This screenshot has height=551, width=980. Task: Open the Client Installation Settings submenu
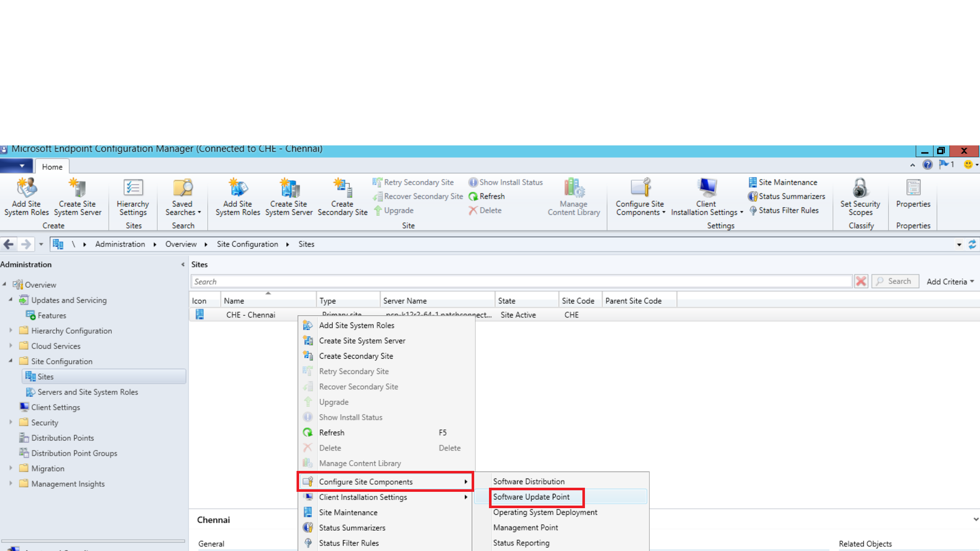pos(363,497)
